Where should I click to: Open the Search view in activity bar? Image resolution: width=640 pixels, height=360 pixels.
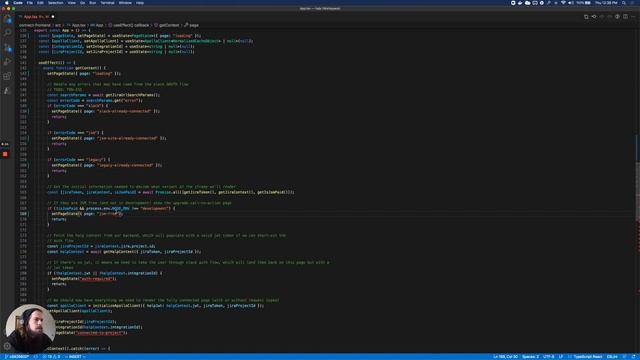click(x=7, y=33)
